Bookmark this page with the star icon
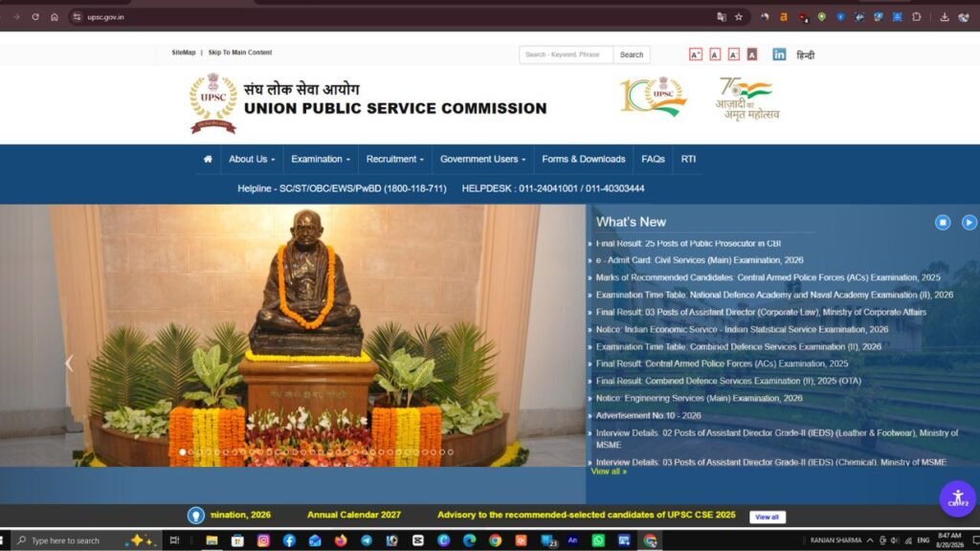Image resolution: width=980 pixels, height=551 pixels. 739,17
